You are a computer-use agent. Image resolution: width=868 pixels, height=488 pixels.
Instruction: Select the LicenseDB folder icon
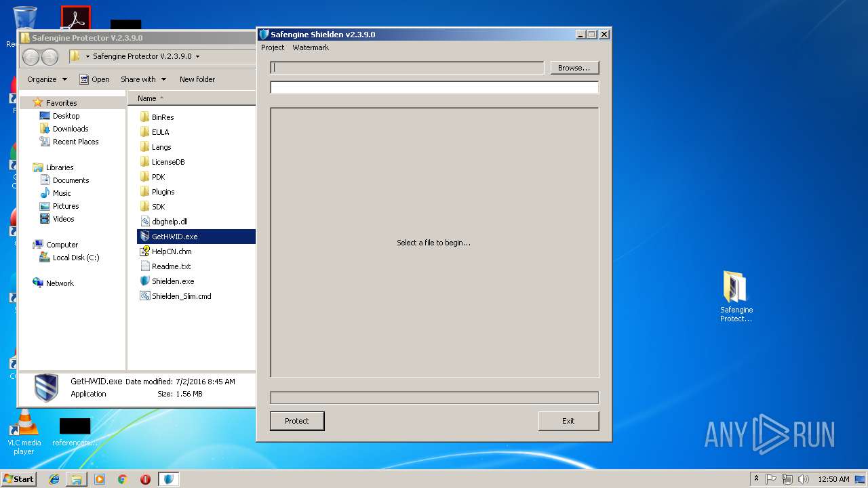(144, 162)
